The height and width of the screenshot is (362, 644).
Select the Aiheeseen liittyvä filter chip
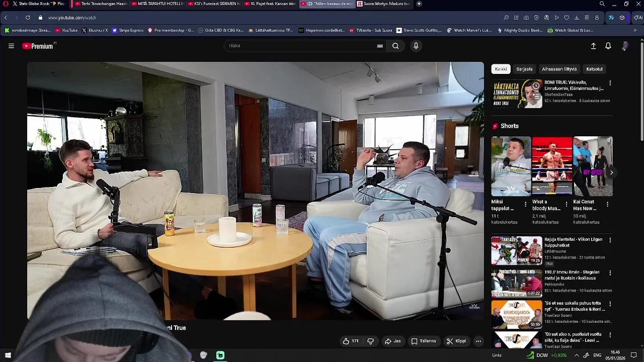coord(559,69)
